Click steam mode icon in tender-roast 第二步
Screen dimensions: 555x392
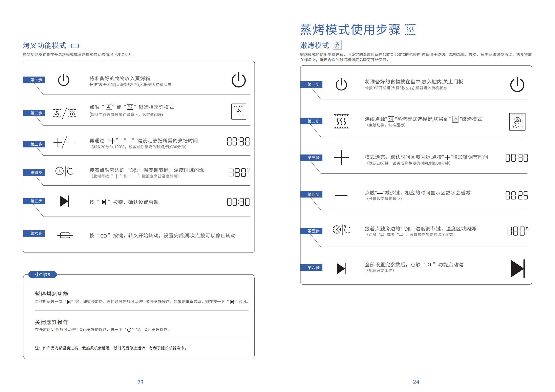pyautogui.click(x=341, y=121)
